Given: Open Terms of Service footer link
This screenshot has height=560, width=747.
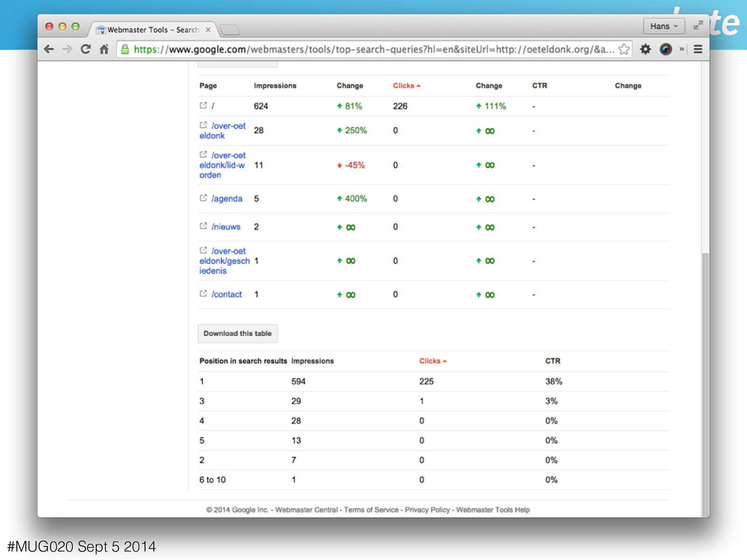Looking at the screenshot, I should (371, 510).
